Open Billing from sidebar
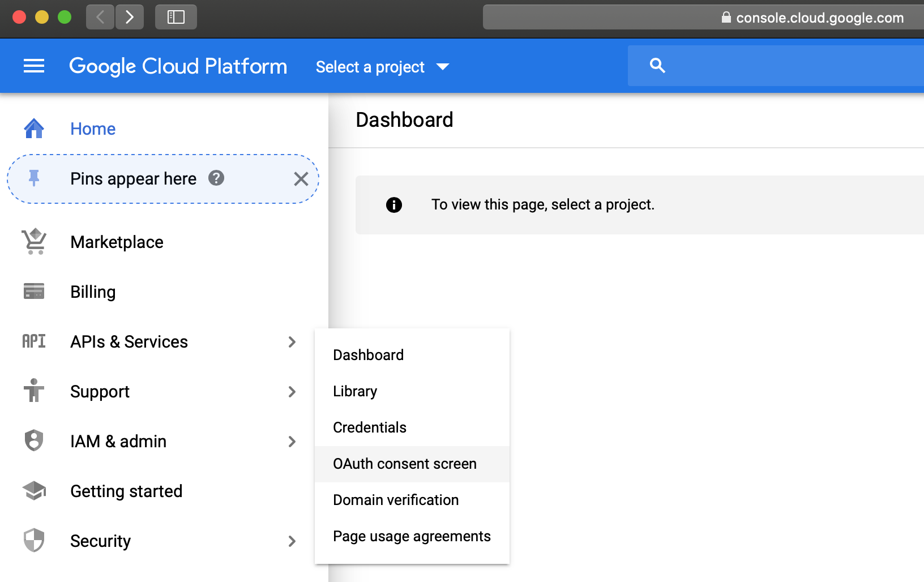Screen dimensions: 924x582 93,292
